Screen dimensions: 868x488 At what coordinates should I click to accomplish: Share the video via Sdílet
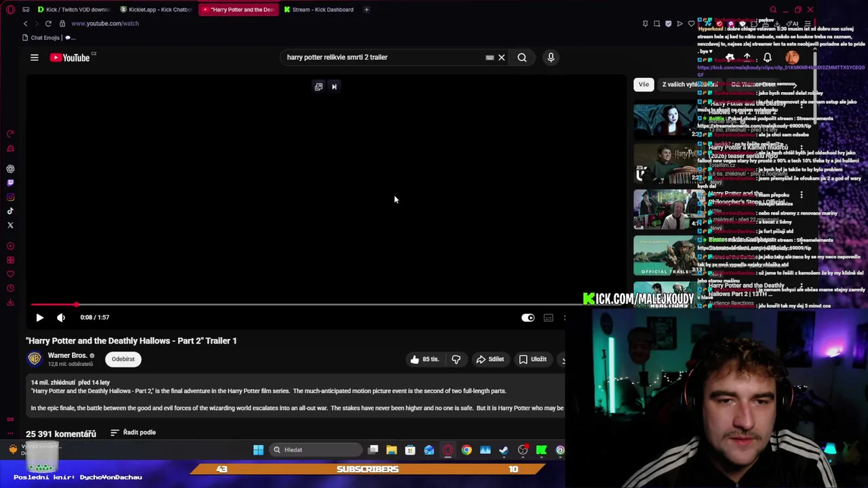(490, 359)
